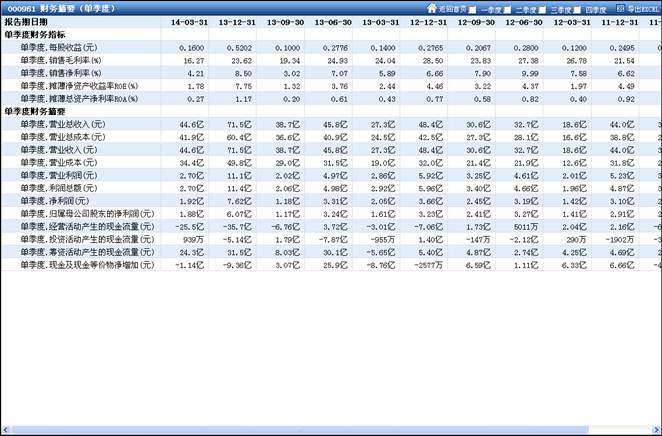
Task: Click the left scroll arrow on the horizontal scrollbar
Action: coord(5,430)
